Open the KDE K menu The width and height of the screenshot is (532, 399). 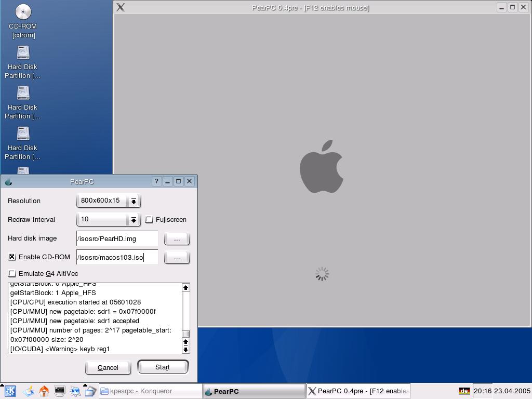point(10,391)
